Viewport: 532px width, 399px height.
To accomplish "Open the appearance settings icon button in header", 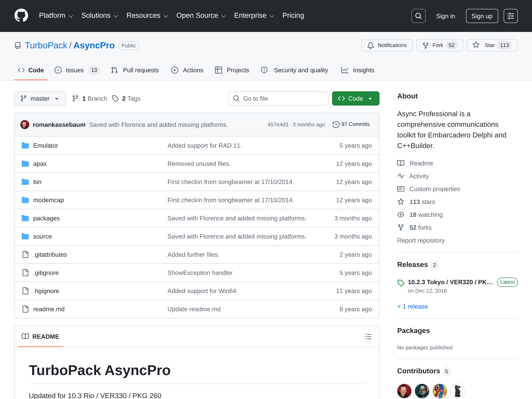I will coord(510,16).
